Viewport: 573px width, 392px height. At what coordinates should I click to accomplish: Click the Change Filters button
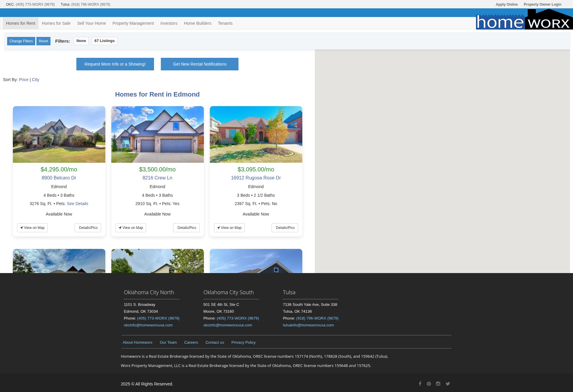[21, 41]
